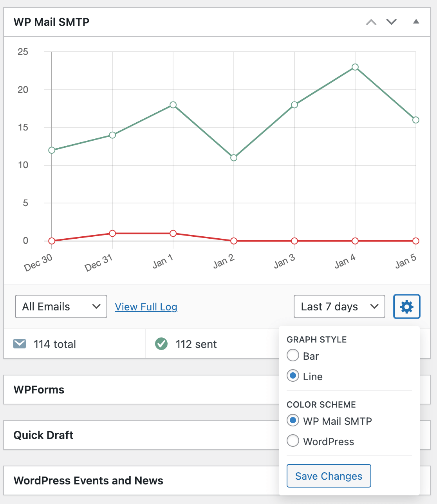Viewport: 437px width, 504px height.
Task: Click the green data point for Jan 5
Action: 416,120
